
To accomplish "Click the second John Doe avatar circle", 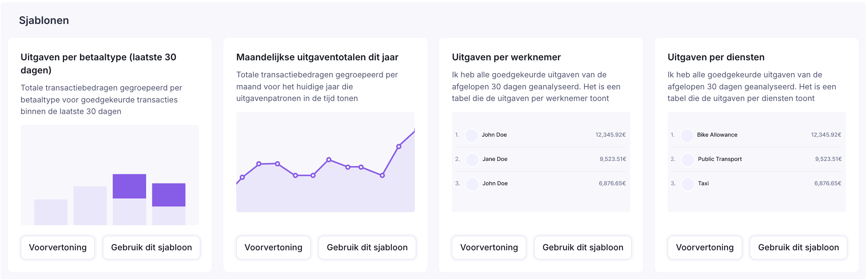I will click(x=473, y=183).
